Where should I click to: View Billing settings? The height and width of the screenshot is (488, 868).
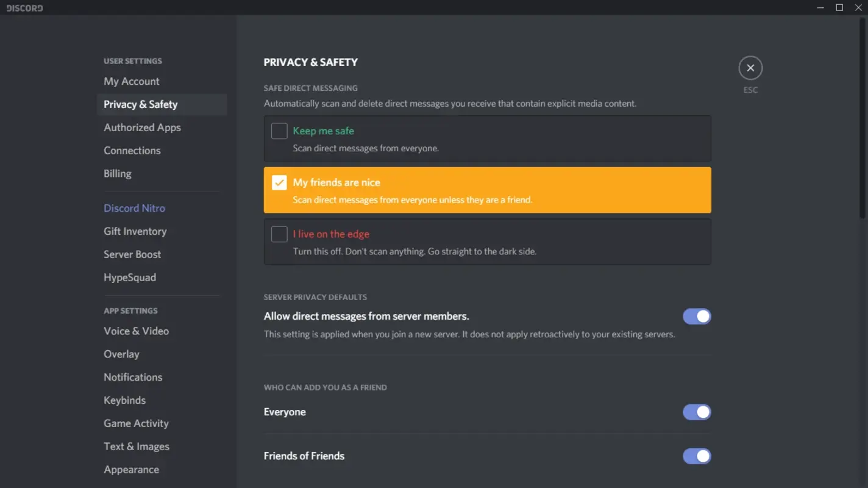click(x=117, y=173)
